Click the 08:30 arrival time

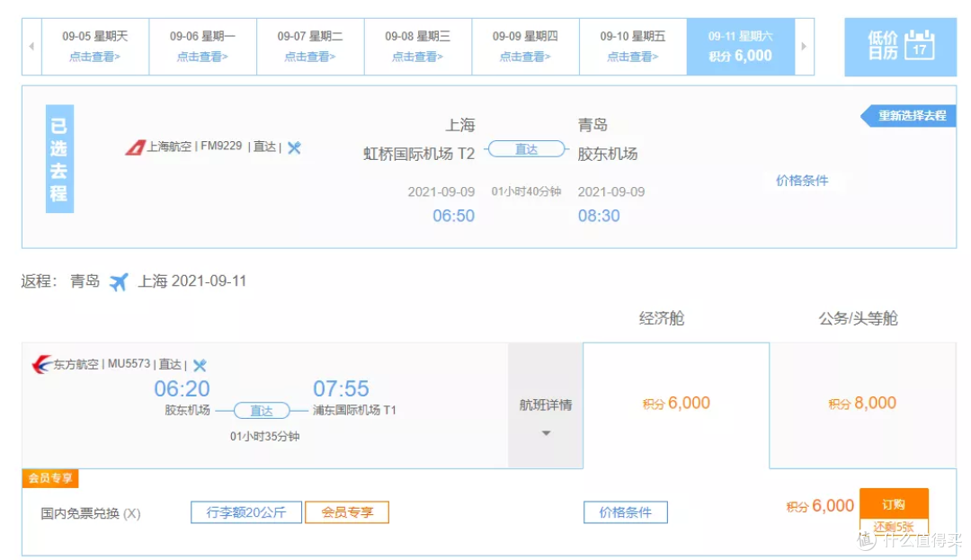[599, 216]
